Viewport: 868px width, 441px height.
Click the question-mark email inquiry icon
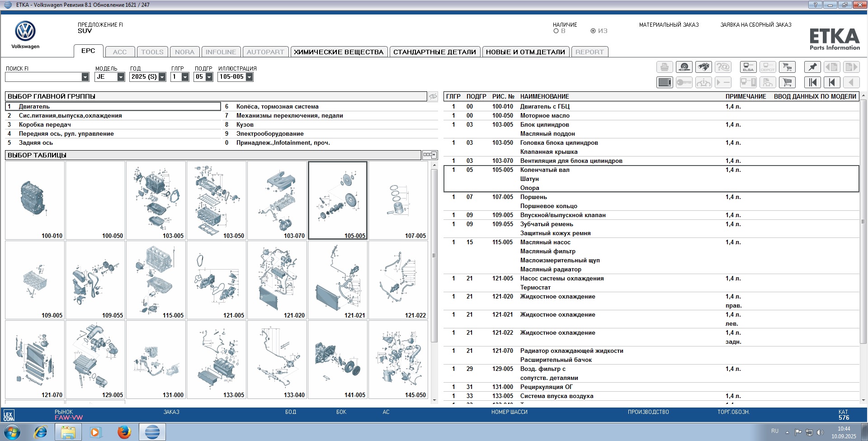click(723, 67)
